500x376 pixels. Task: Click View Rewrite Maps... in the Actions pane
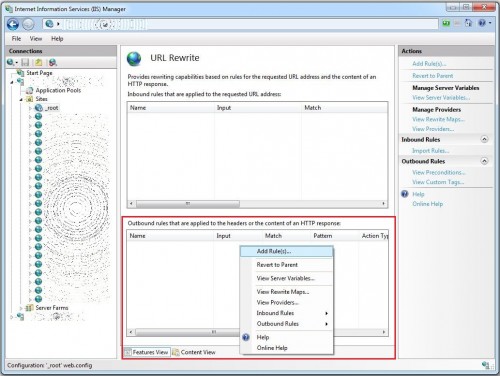tap(438, 119)
